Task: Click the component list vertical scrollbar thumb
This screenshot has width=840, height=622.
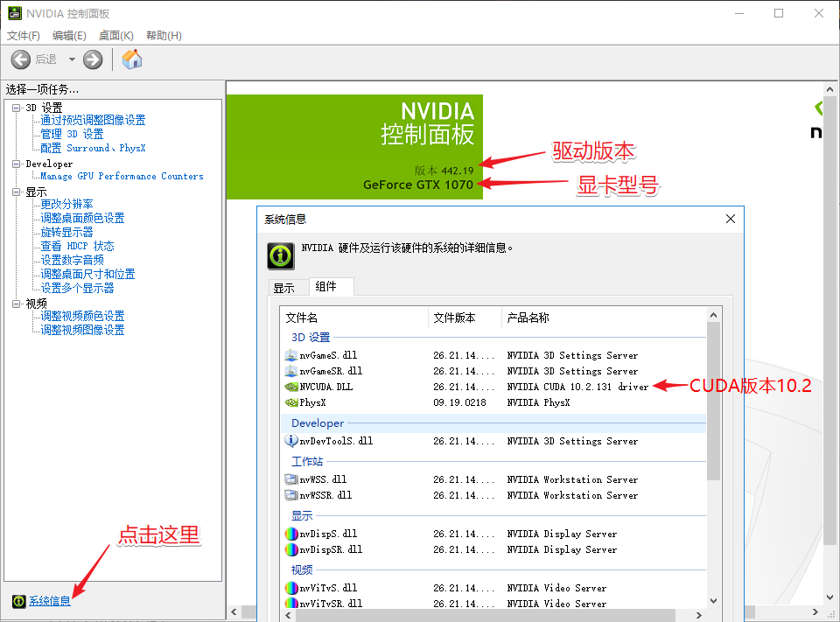Action: 714,401
